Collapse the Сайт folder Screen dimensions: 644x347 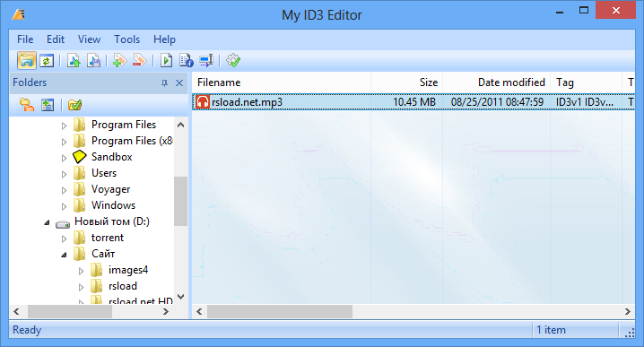64,255
